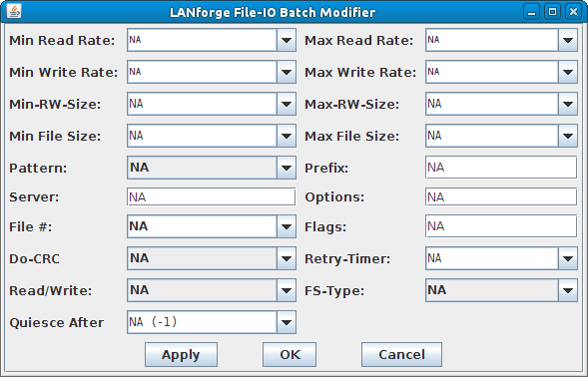Click the Apply button
This screenshot has width=588, height=377.
point(181,354)
